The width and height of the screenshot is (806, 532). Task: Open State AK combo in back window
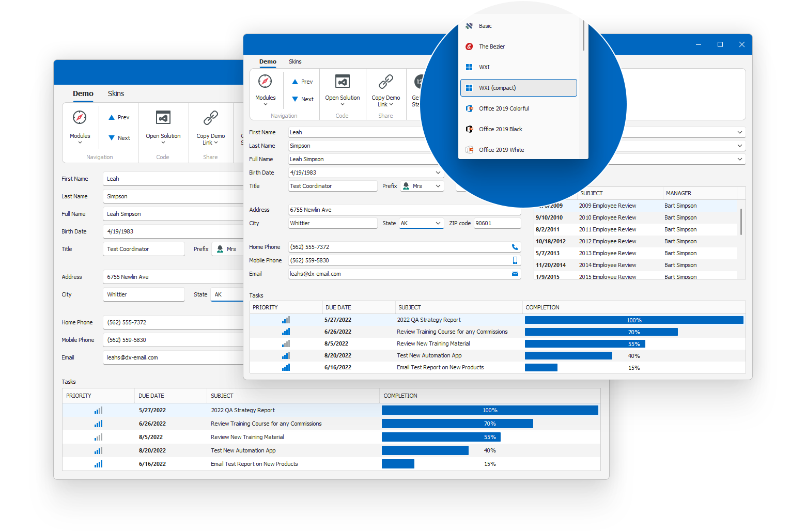click(x=227, y=294)
